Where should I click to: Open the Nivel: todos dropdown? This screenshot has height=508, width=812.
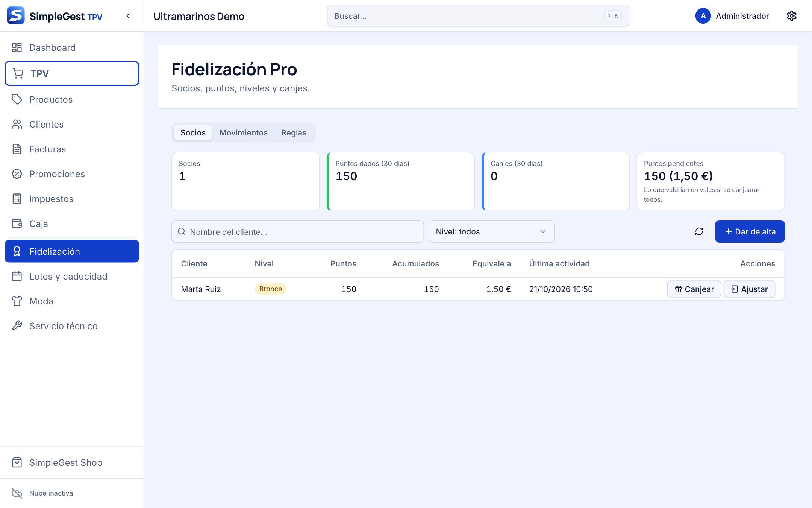491,231
